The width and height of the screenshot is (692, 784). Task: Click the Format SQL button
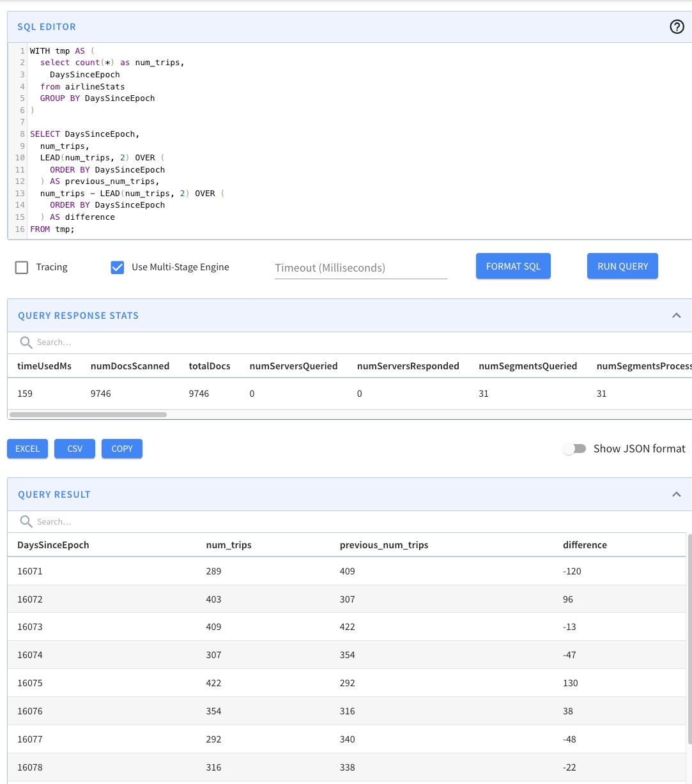513,266
